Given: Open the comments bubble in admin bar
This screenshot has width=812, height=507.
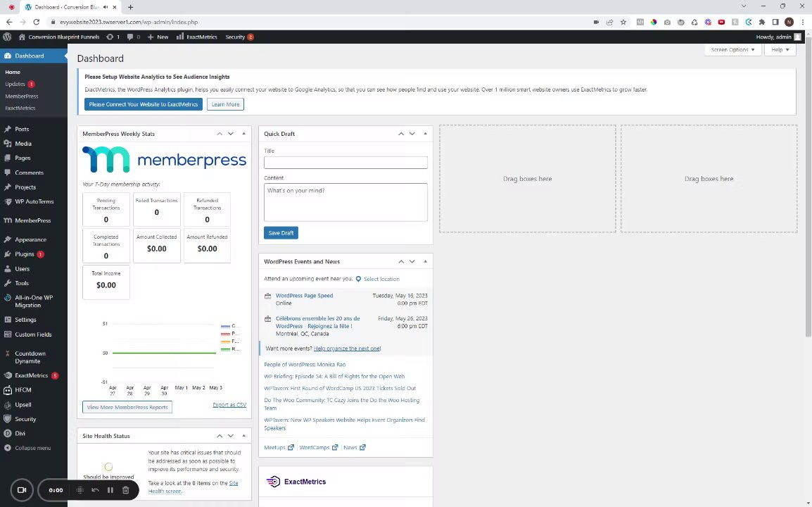Looking at the screenshot, I should point(134,37).
